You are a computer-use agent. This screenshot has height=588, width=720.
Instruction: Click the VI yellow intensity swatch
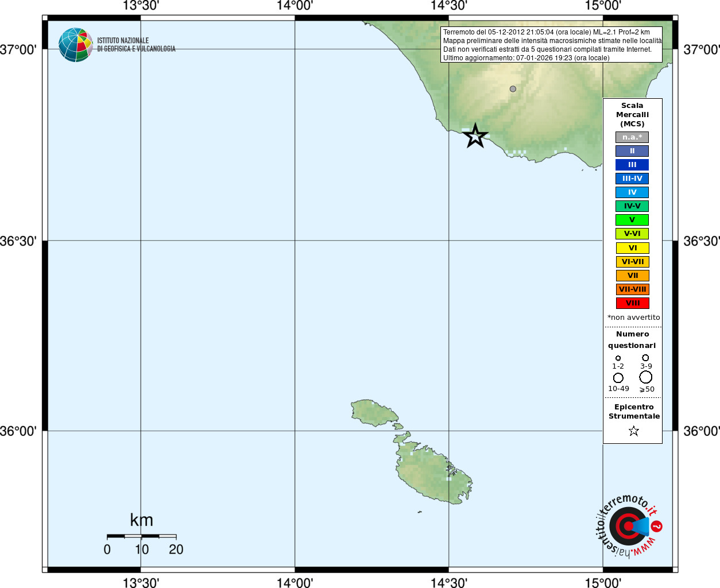(632, 248)
